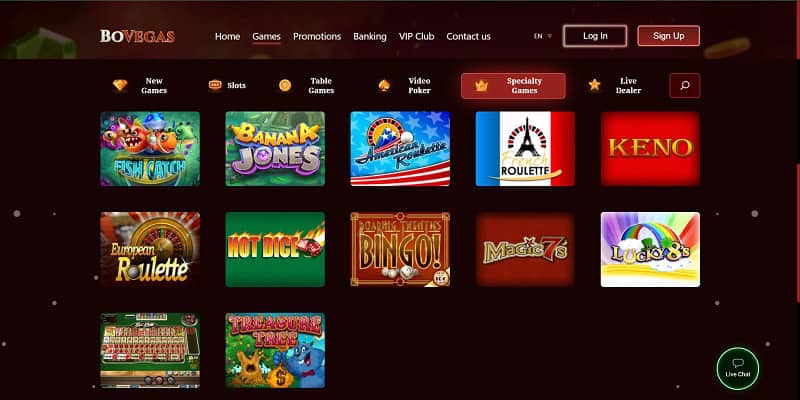Click the Sign Up button

pyautogui.click(x=668, y=36)
